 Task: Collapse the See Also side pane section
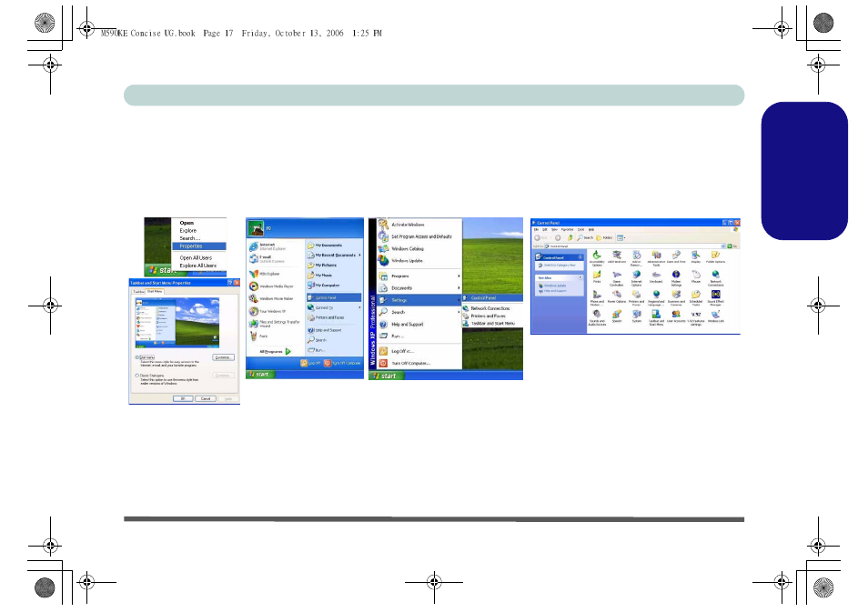click(x=580, y=277)
